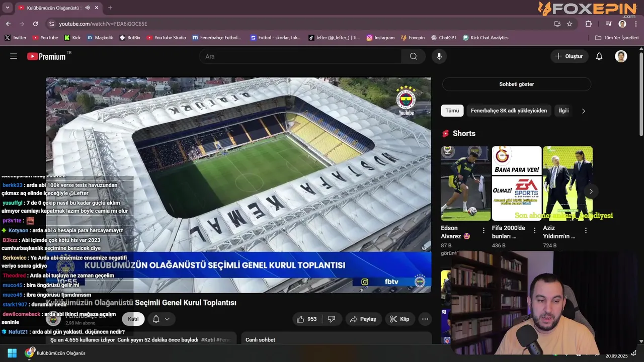Open Fenerbahçe Futbol bookmark
Image resolution: width=644 pixels, height=362 pixels.
(x=217, y=38)
